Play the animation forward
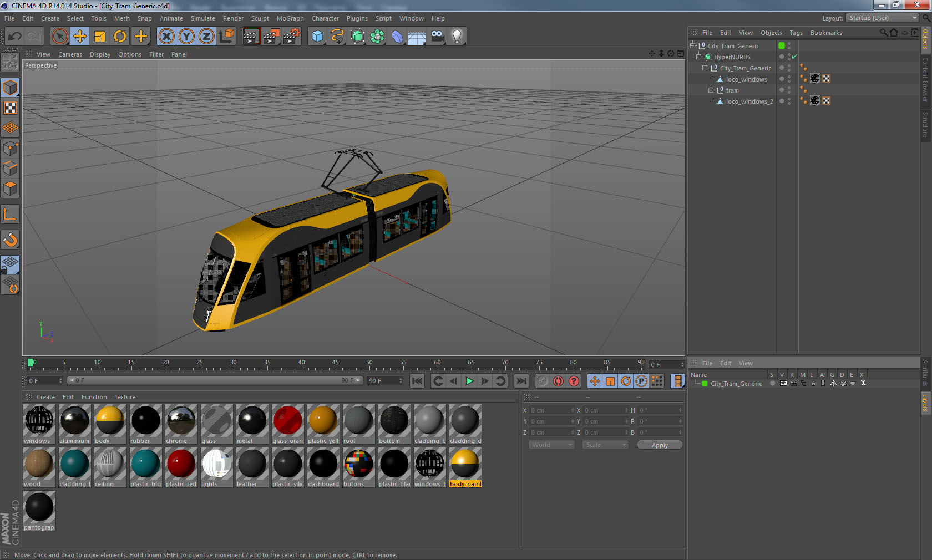This screenshot has width=932, height=560. coord(469,381)
